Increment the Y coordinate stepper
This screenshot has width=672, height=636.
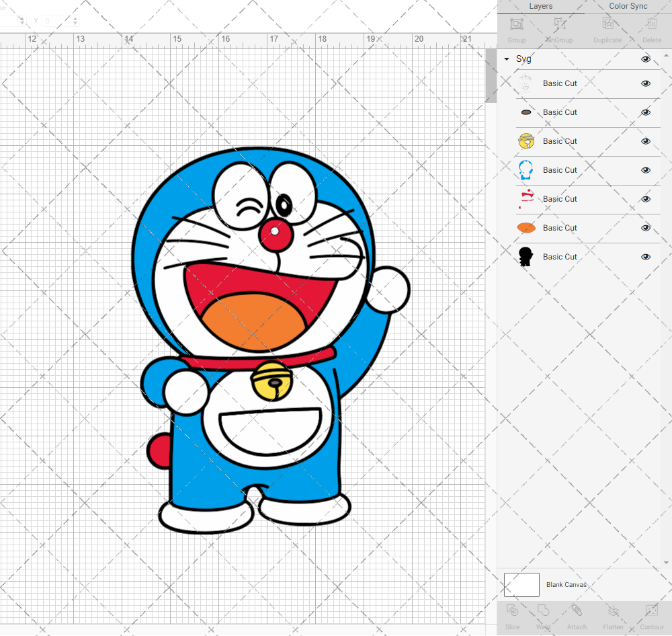pos(75,17)
